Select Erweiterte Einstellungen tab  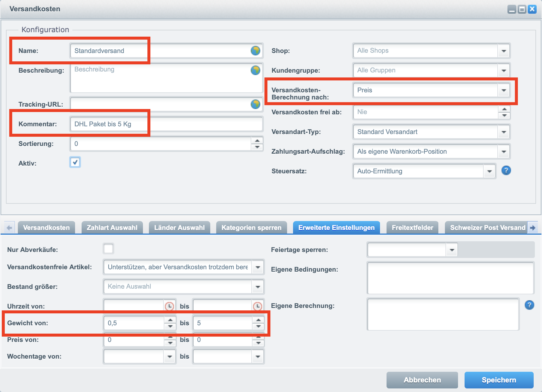tap(337, 228)
